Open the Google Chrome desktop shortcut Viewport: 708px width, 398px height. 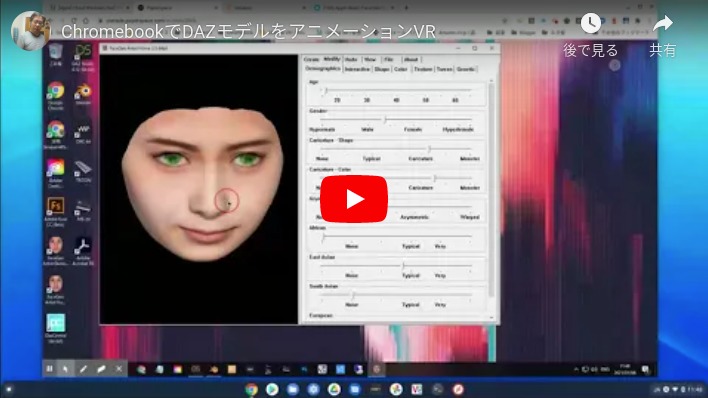pos(56,96)
